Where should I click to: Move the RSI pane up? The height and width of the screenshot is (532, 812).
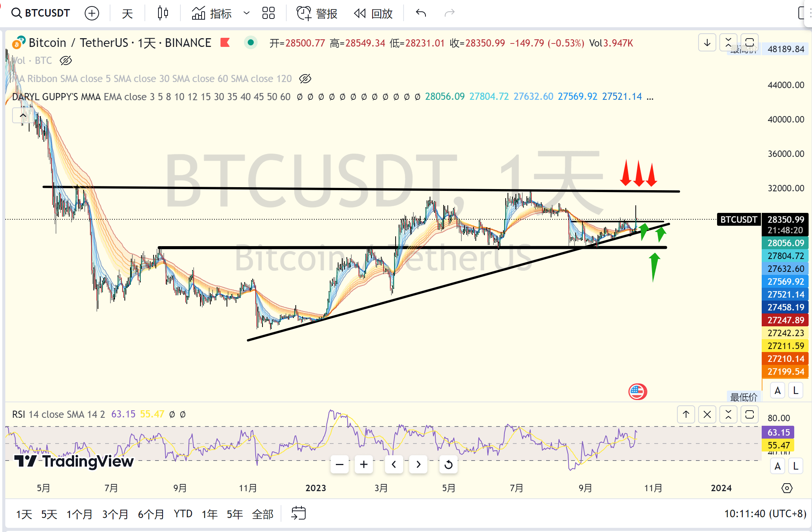click(x=686, y=414)
